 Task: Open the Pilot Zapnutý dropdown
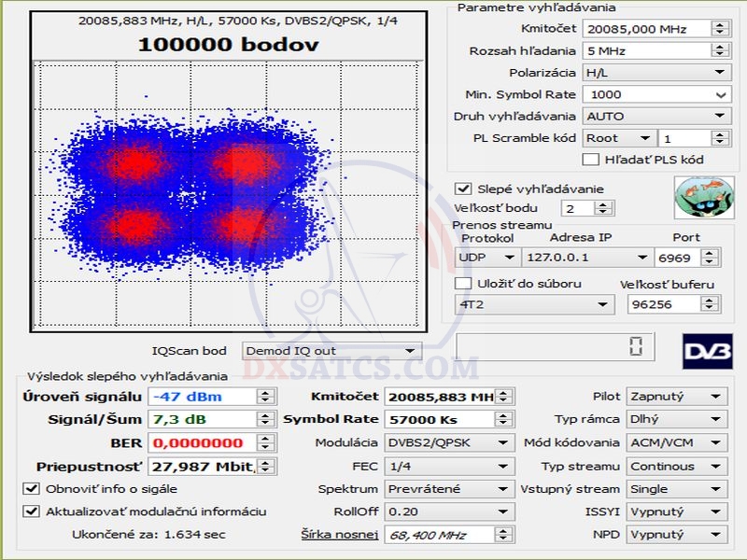[x=677, y=397]
